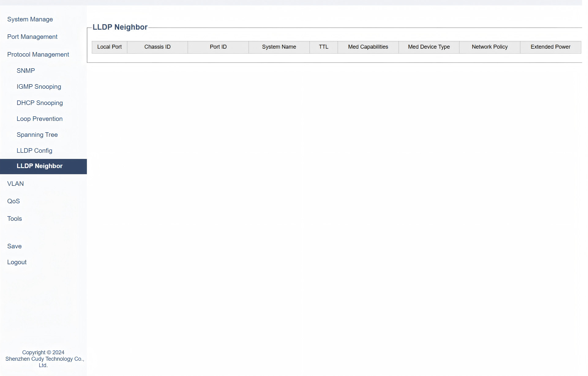Click the highlighted LLDP Neighbor item
The image size is (588, 376).
[39, 166]
